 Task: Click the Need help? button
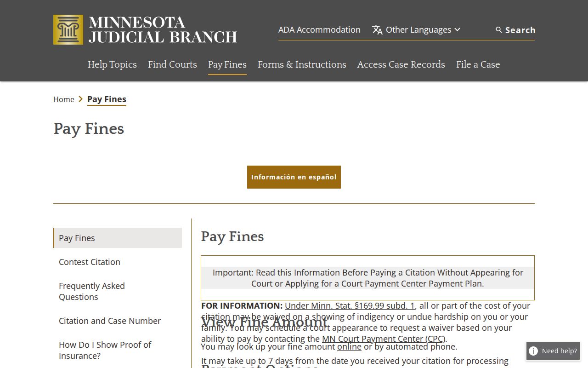553,351
